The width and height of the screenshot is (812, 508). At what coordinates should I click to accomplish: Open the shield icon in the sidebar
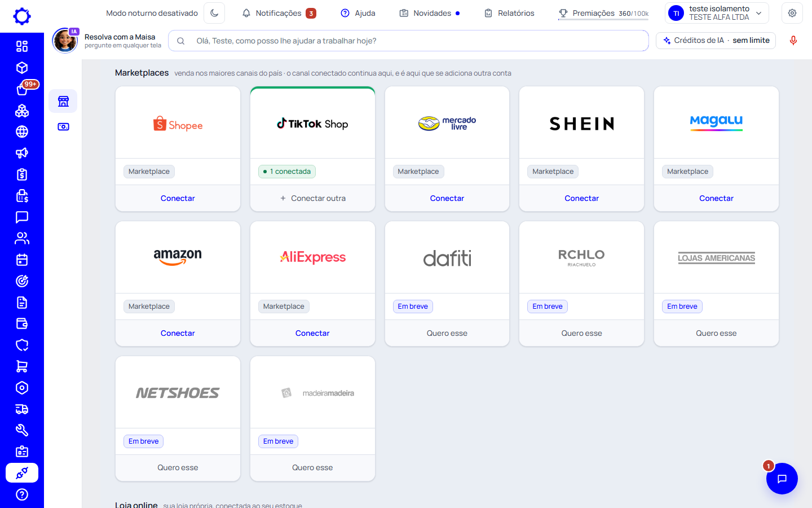coord(22,345)
